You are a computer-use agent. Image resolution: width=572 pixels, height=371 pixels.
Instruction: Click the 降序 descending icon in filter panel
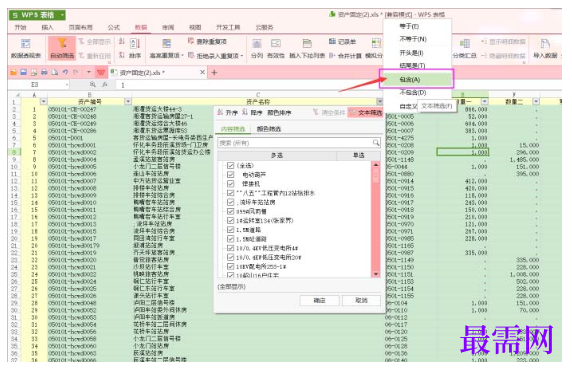click(x=245, y=112)
